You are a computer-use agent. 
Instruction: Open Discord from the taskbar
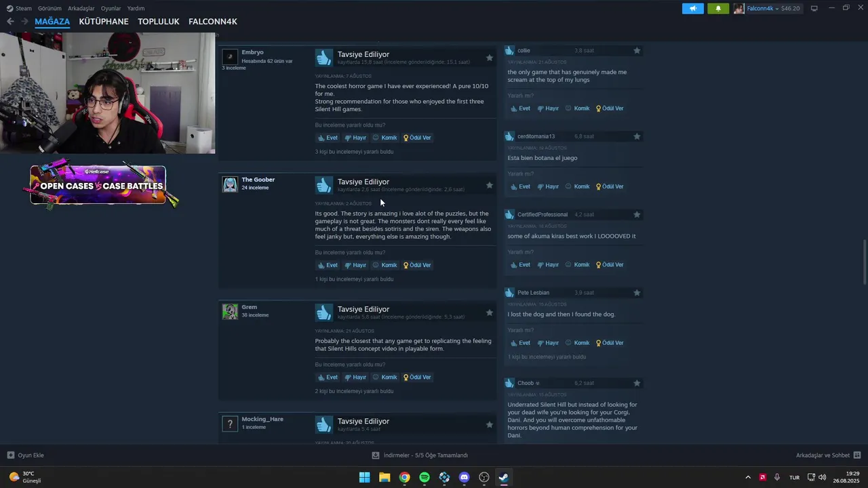(x=464, y=477)
